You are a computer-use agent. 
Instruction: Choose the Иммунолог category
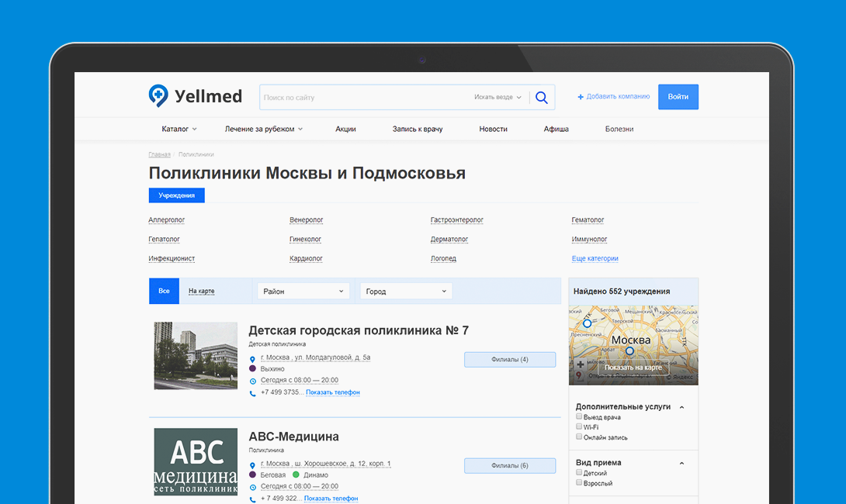[590, 240]
